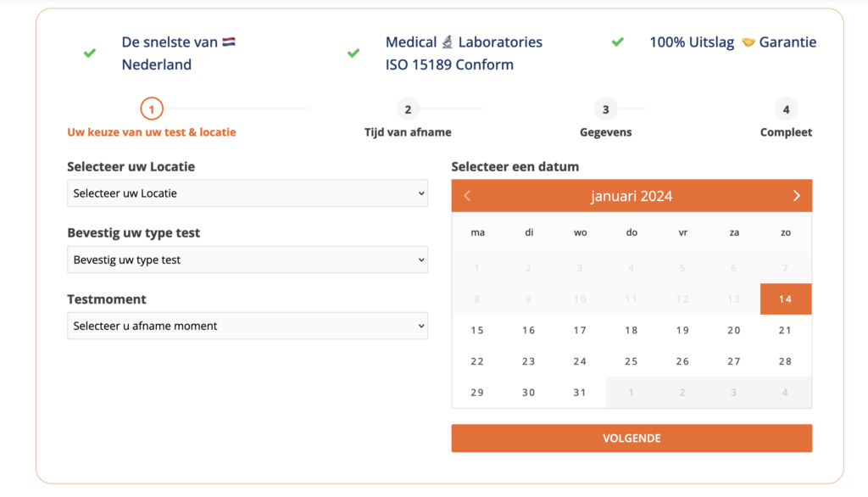Pick date 20 on Saturday column

point(734,330)
